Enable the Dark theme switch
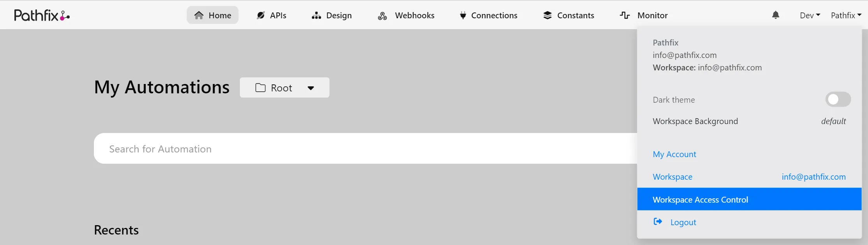 tap(838, 100)
